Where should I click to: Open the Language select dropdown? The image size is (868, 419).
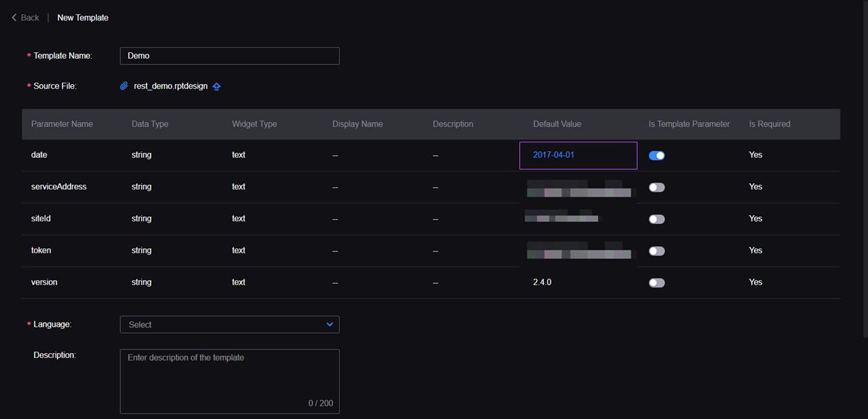click(x=229, y=325)
